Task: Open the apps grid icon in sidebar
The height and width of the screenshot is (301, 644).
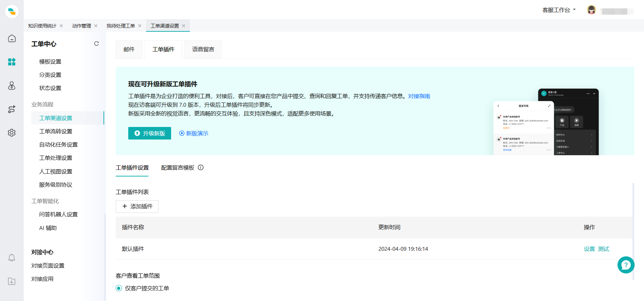Action: [12, 62]
